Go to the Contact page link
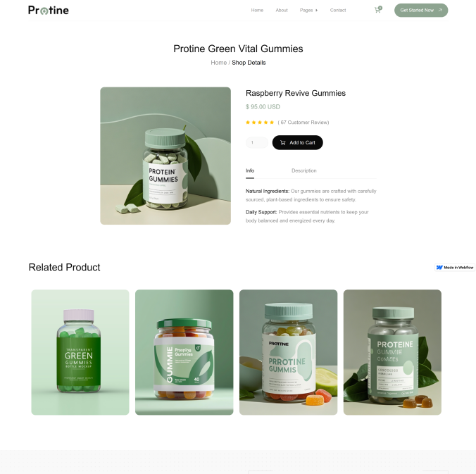Image resolution: width=476 pixels, height=474 pixels. [338, 10]
